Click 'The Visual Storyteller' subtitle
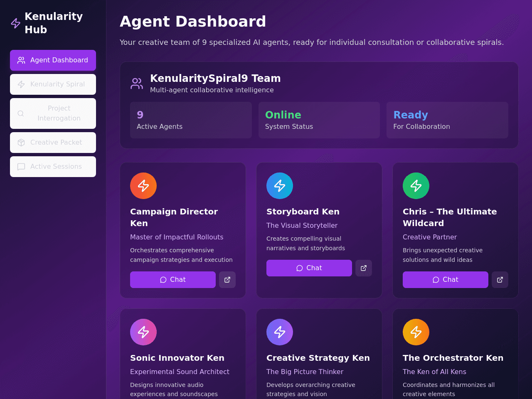 click(x=302, y=225)
